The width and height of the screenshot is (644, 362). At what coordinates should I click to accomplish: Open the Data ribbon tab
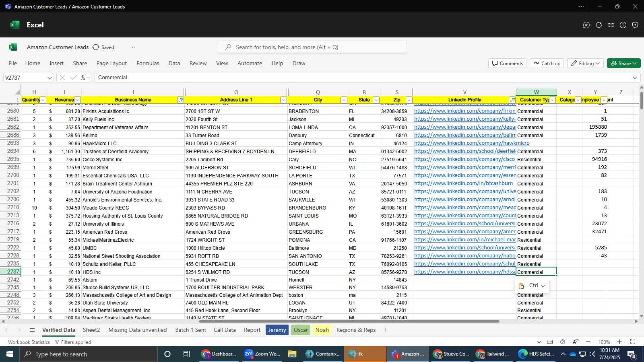(x=174, y=63)
